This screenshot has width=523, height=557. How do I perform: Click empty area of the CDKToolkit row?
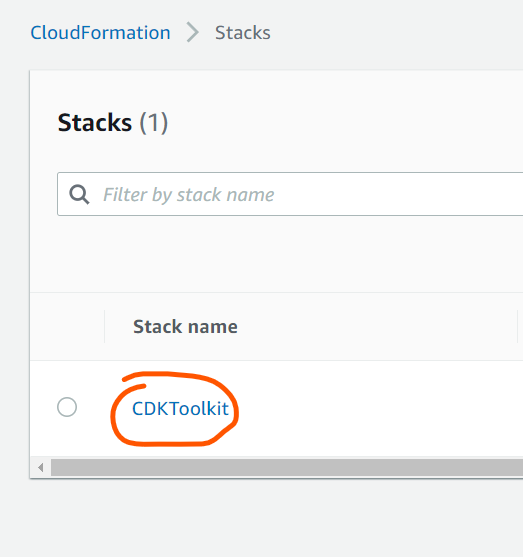[x=377, y=409]
